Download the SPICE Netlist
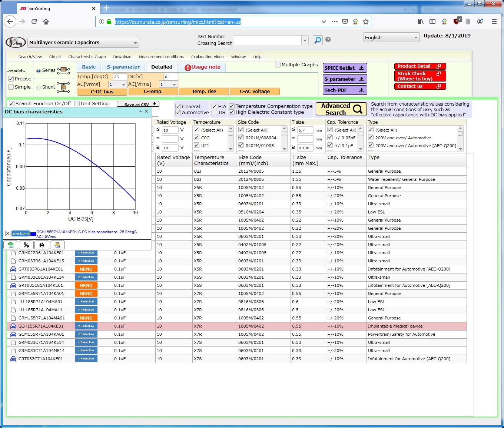504x428 pixels. coord(345,68)
